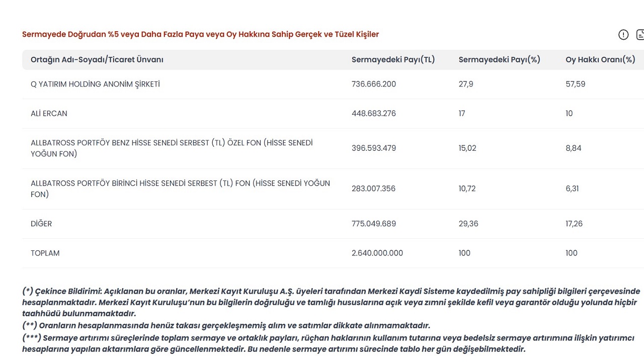Click the 57,59 voting rights percentage
644x362 pixels.
coord(575,84)
